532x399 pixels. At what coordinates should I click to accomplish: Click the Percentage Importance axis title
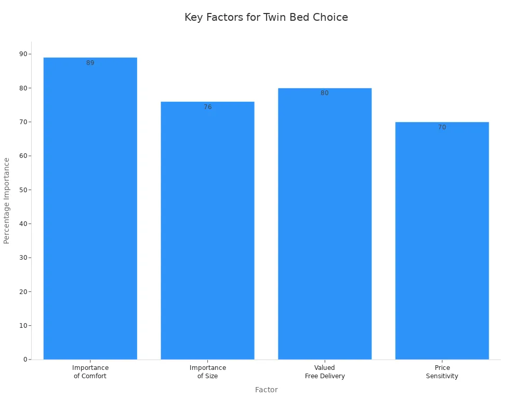(x=7, y=201)
